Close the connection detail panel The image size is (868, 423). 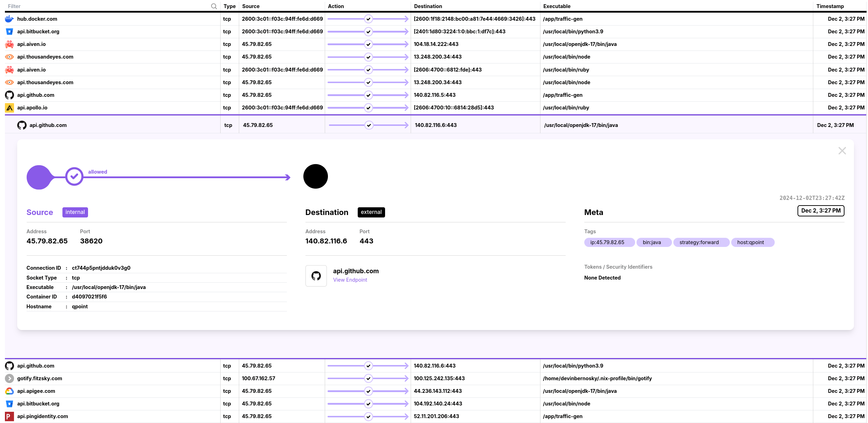[x=842, y=151]
